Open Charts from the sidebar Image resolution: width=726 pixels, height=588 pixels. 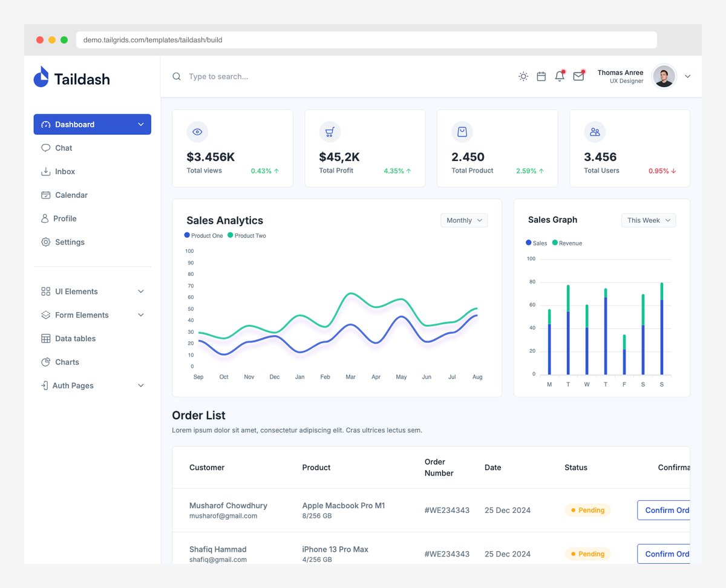(67, 362)
